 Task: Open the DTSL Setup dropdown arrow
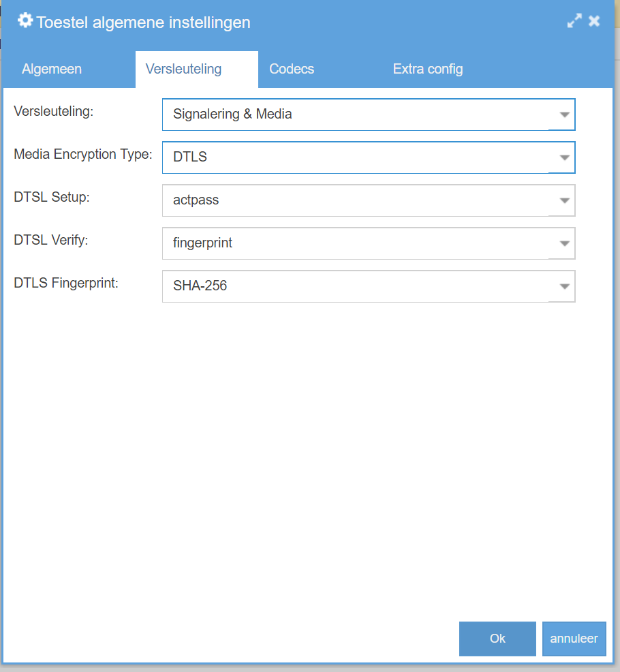(x=563, y=200)
